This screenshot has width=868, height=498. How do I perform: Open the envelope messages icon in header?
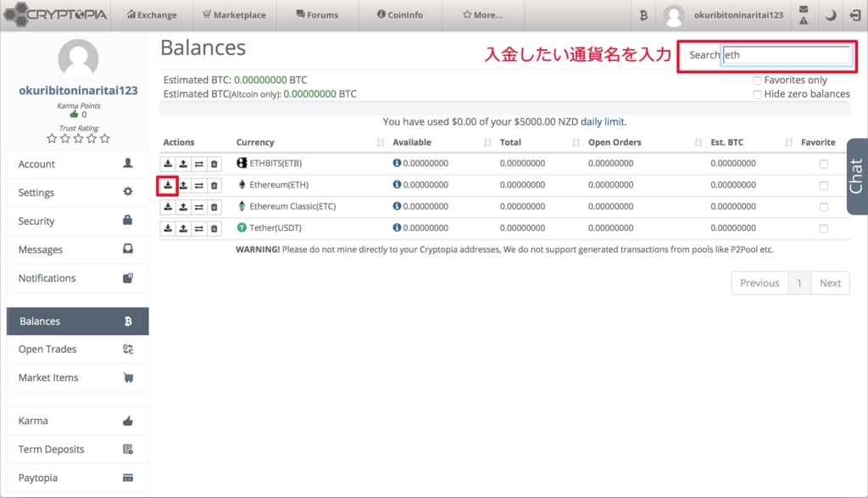[x=804, y=8]
